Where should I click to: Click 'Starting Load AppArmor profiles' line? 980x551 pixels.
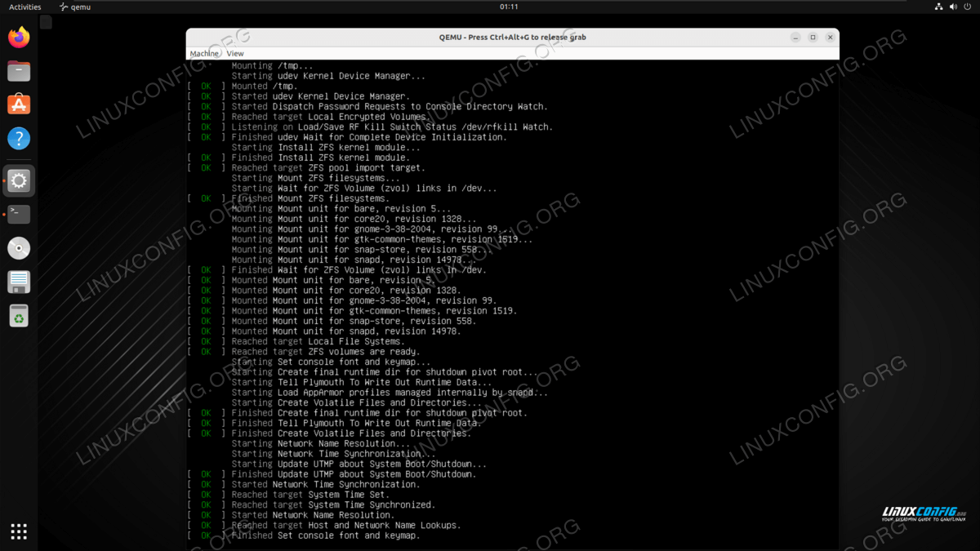pyautogui.click(x=390, y=392)
